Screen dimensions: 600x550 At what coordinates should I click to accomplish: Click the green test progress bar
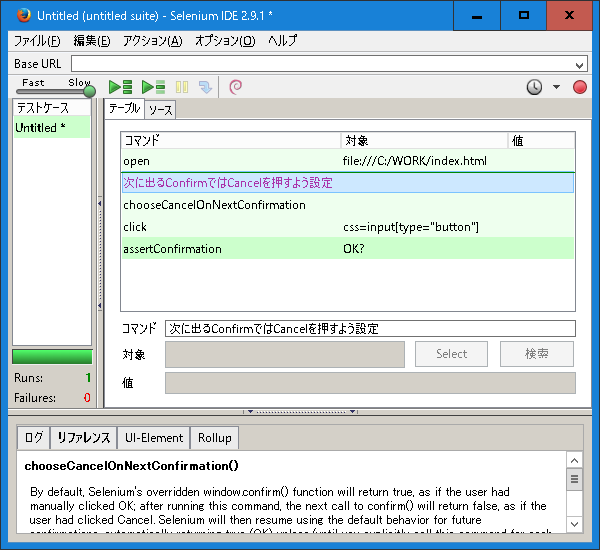52,356
